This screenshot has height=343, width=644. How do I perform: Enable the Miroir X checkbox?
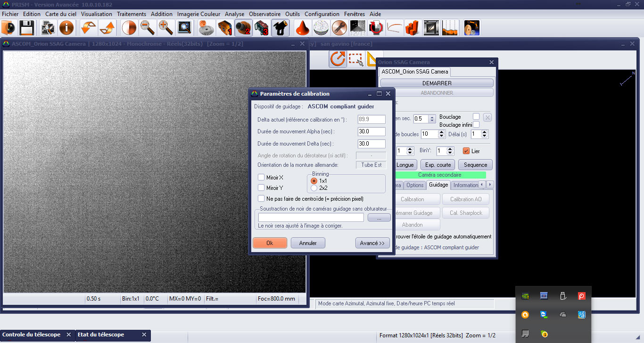(261, 178)
